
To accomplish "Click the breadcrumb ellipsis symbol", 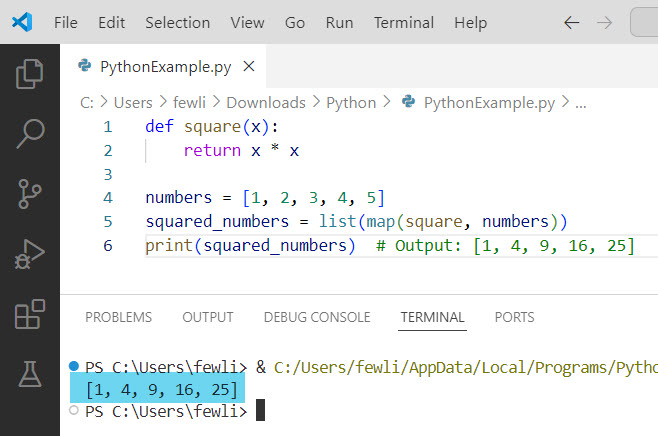I will (x=581, y=104).
